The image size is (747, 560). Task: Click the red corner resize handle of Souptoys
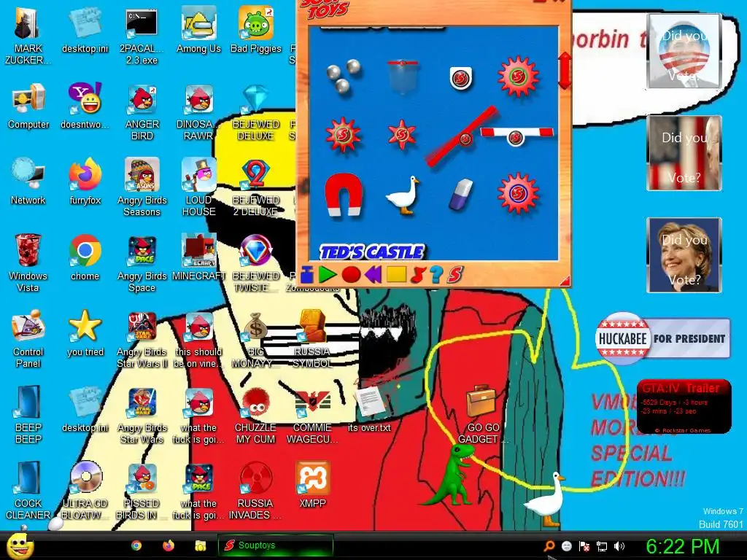tap(565, 281)
